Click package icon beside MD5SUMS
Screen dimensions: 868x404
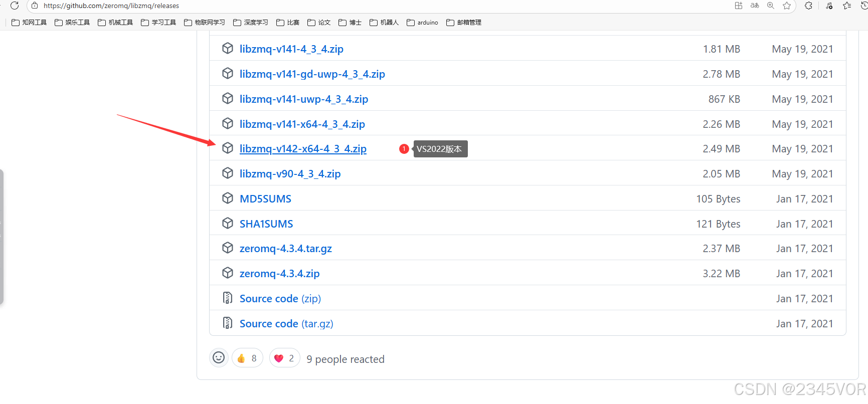pos(228,198)
